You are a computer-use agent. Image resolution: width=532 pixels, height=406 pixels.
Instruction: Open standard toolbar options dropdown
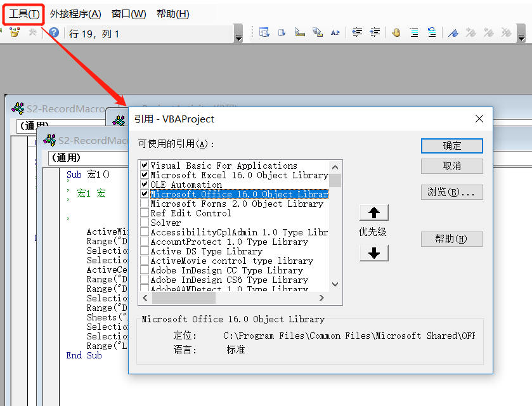(x=238, y=33)
